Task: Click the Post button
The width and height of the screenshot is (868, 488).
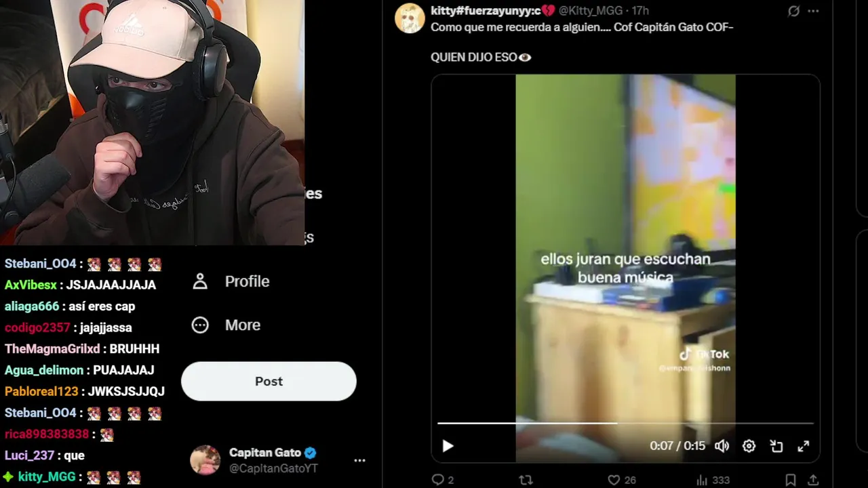Action: click(x=269, y=381)
